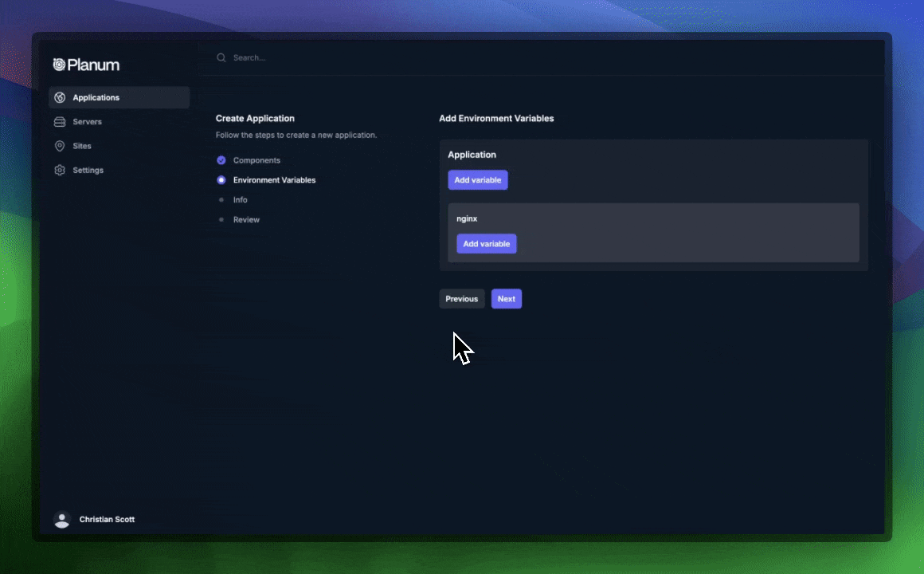Image resolution: width=924 pixels, height=574 pixels.
Task: Click the 'Follow the steps' description text
Action: [x=296, y=135]
